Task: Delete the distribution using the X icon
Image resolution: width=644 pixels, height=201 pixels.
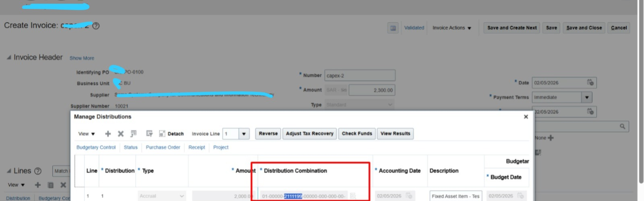Action: coord(120,134)
